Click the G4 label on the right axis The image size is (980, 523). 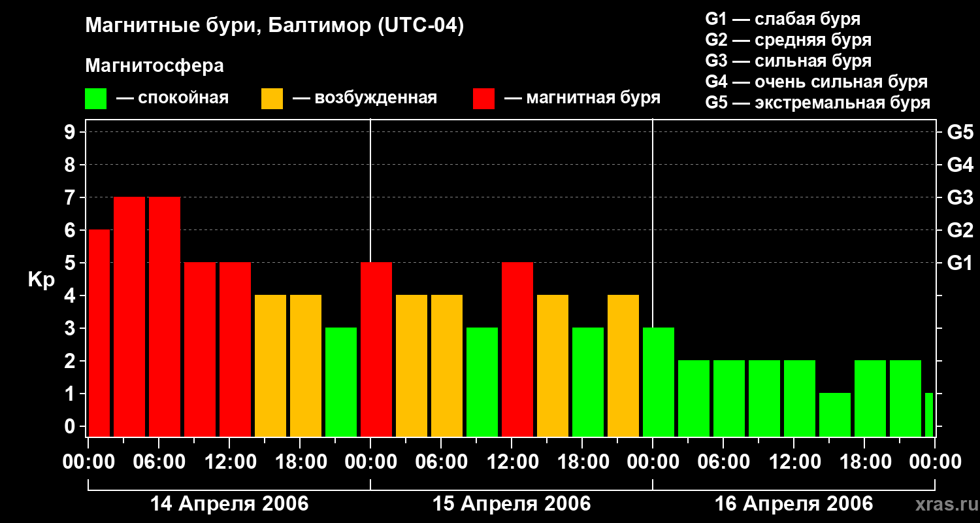pos(960,165)
